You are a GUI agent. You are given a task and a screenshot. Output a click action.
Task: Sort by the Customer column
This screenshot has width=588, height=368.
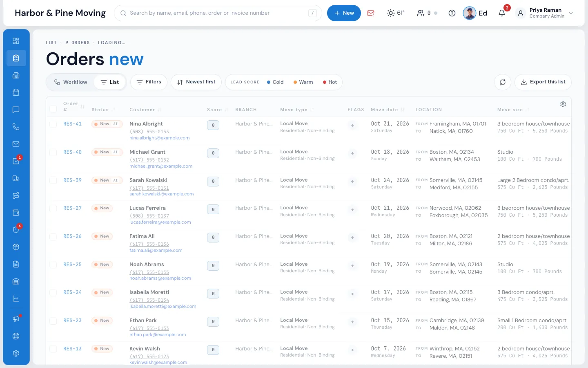pyautogui.click(x=145, y=110)
